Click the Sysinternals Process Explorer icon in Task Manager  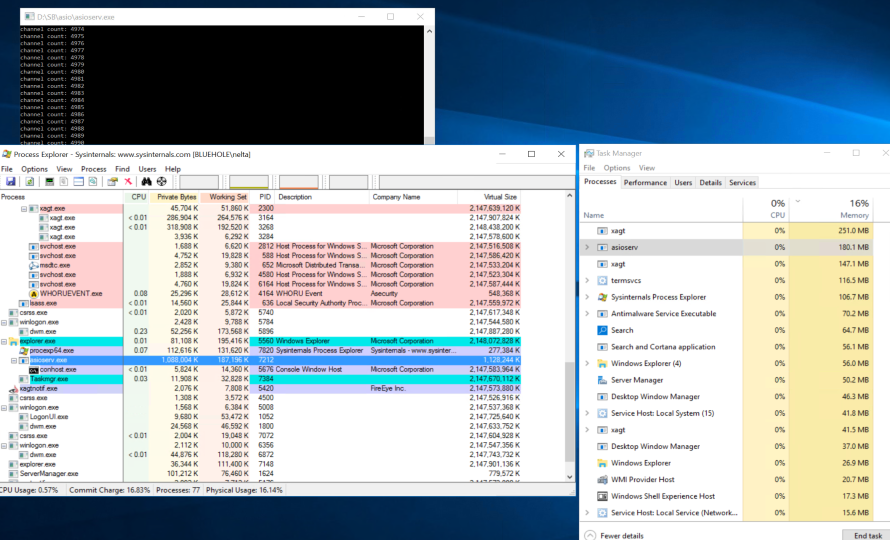602,297
